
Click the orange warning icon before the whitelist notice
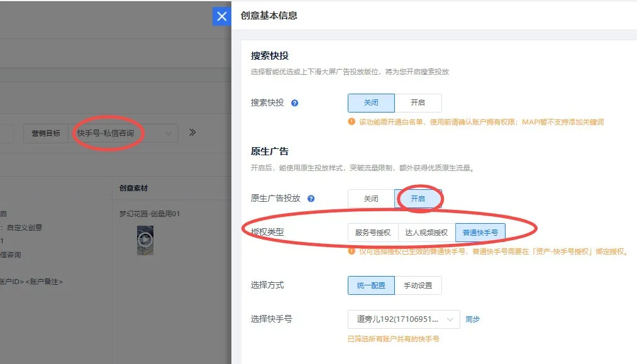coord(352,122)
